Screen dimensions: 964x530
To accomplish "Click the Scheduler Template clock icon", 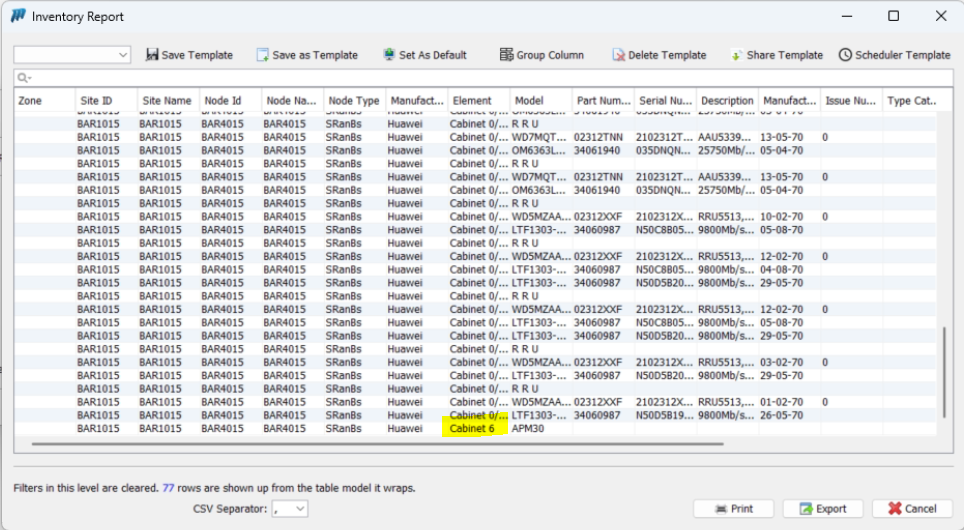I will pyautogui.click(x=845, y=55).
